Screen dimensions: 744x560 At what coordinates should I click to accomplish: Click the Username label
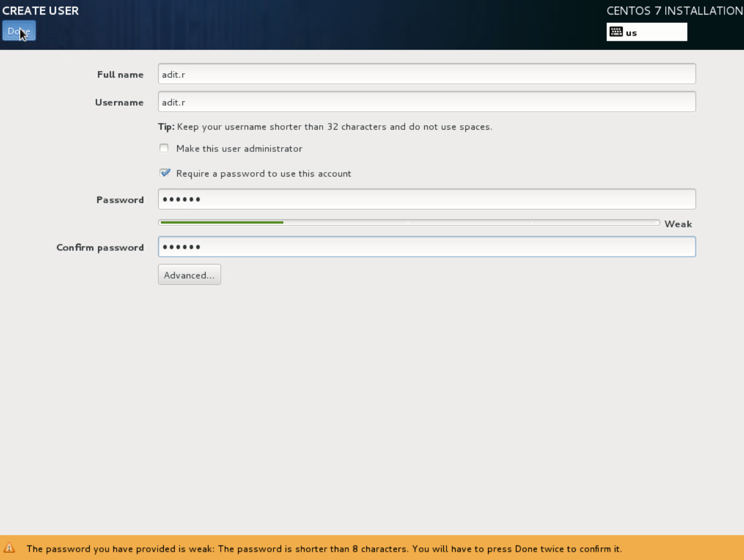(119, 102)
